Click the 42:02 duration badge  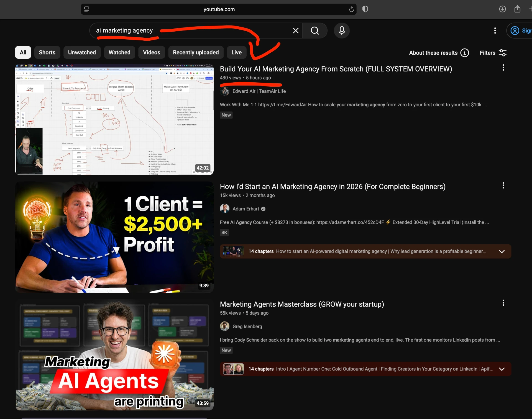click(x=203, y=168)
